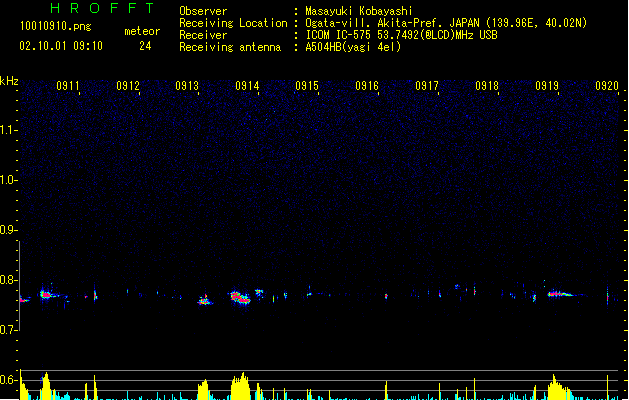Click the 0.6 kHz axis label
This screenshot has height=400, width=629.
pos(8,380)
